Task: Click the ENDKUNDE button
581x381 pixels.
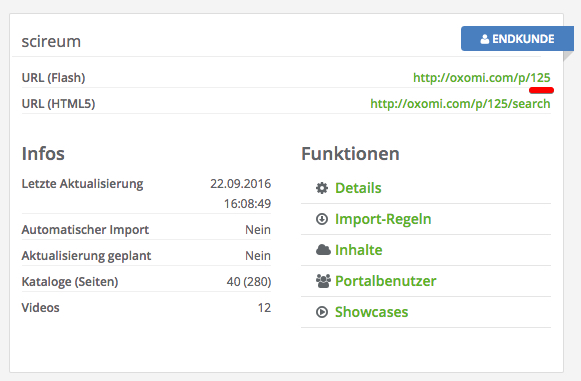Action: [517, 39]
